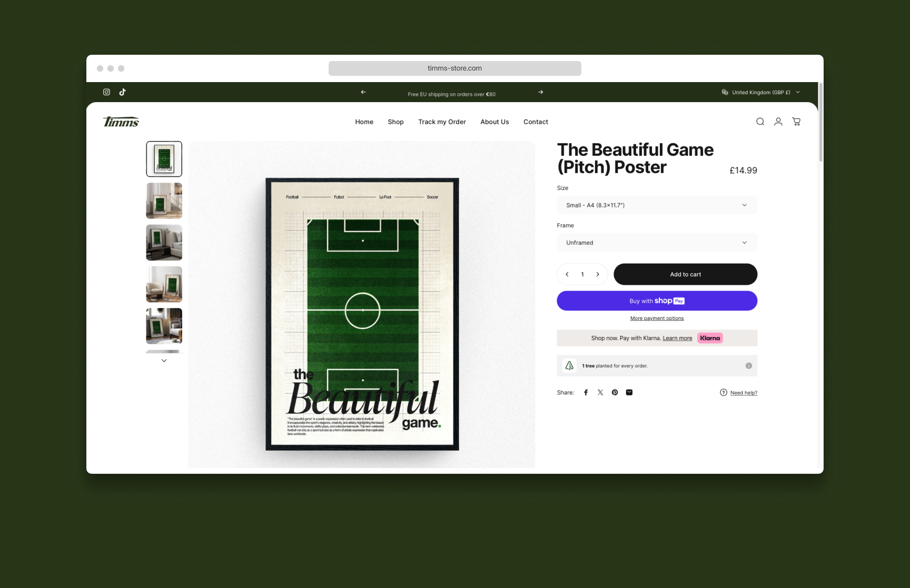This screenshot has width=910, height=588.
Task: Open the shopping cart icon
Action: [x=796, y=122]
